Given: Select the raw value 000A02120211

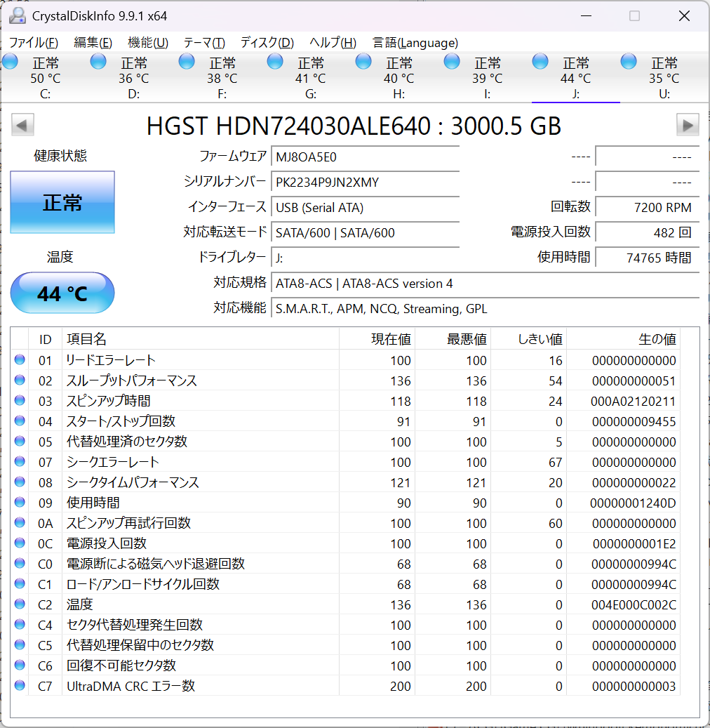Looking at the screenshot, I should 633,401.
